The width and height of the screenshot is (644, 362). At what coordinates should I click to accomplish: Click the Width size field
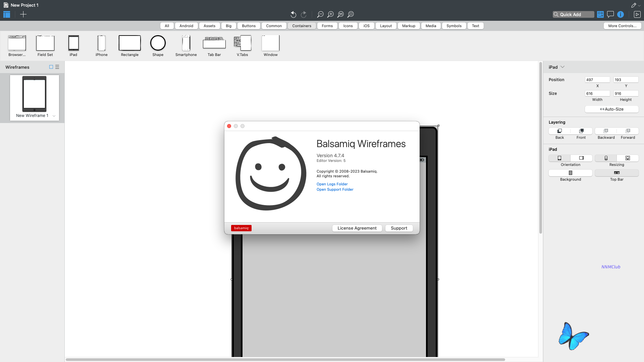pyautogui.click(x=597, y=94)
